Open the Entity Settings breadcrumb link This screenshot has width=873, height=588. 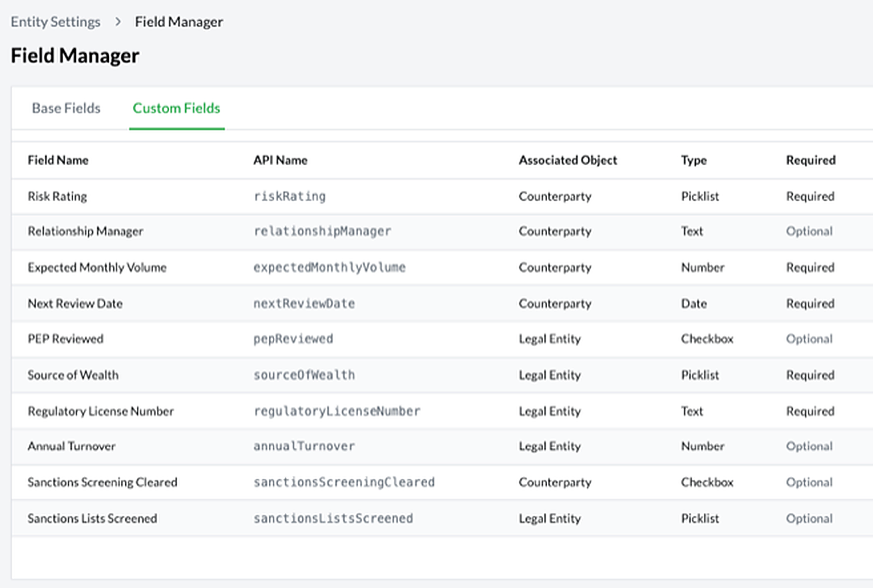[55, 21]
